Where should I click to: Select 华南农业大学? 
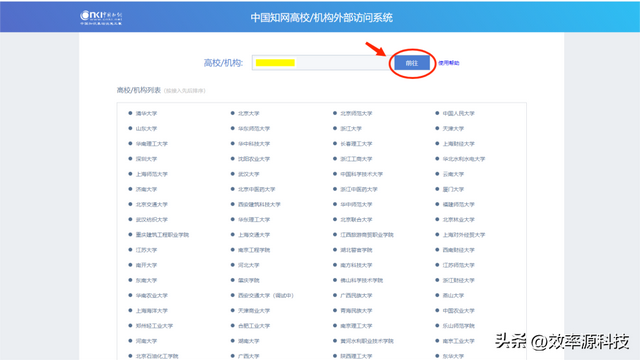(x=151, y=296)
